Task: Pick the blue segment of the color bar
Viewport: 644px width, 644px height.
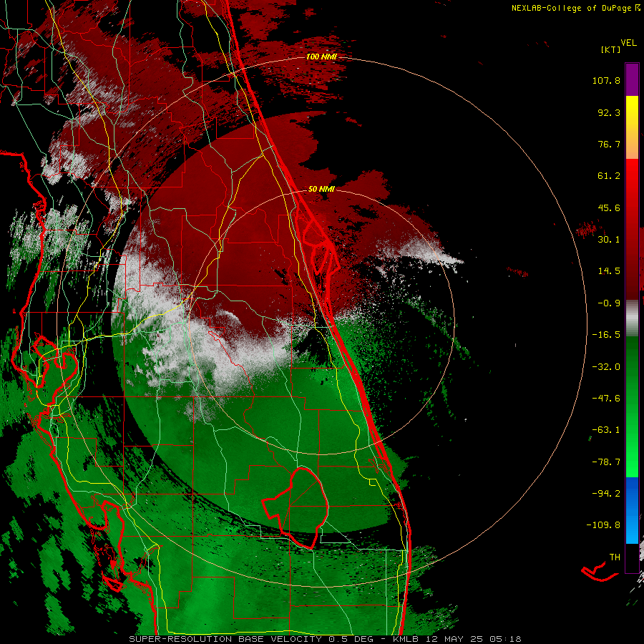Action: [x=632, y=510]
